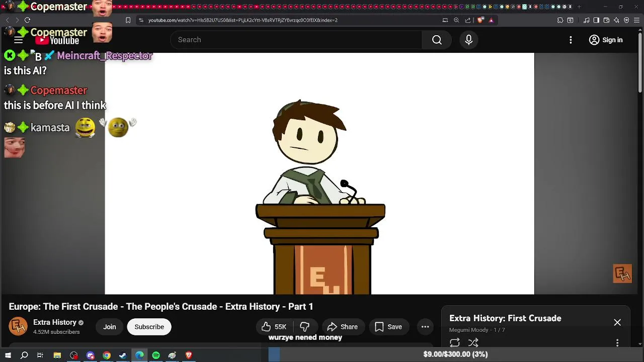This screenshot has height=362, width=644.
Task: Share this page via address bar icon
Action: click(468, 20)
